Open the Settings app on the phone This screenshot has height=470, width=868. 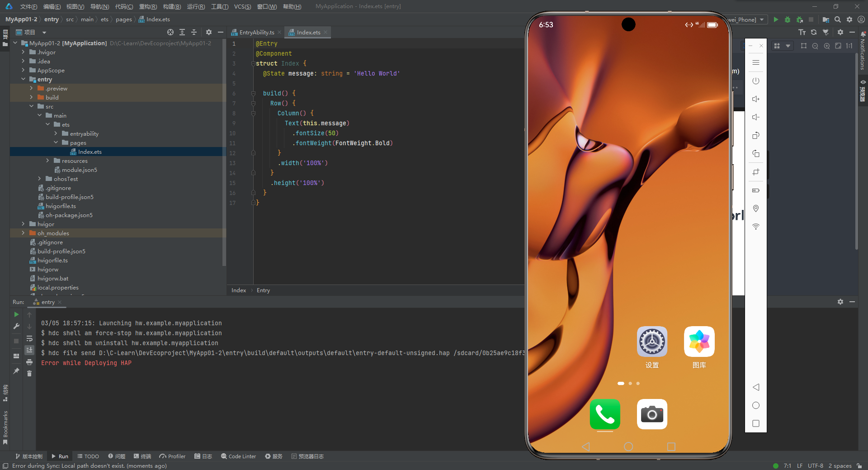click(652, 342)
